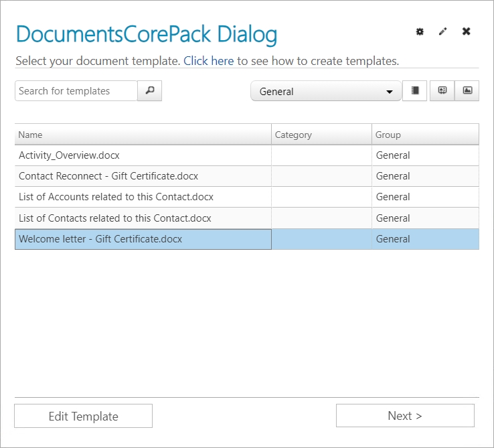The image size is (494, 448).
Task: Sort by the Group column header
Action: [x=425, y=135]
